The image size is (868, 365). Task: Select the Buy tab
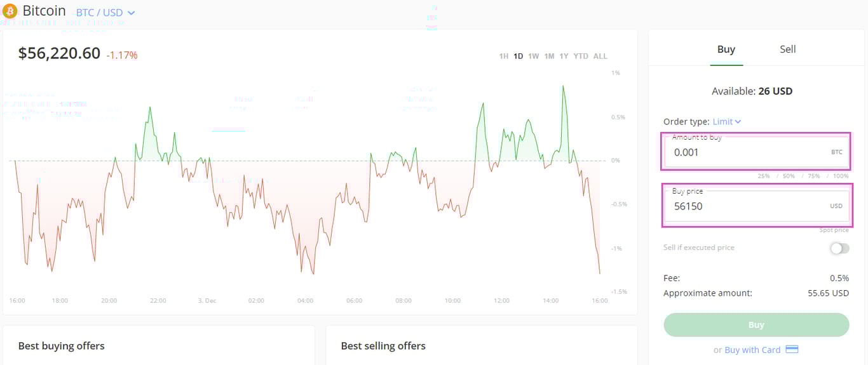click(726, 50)
